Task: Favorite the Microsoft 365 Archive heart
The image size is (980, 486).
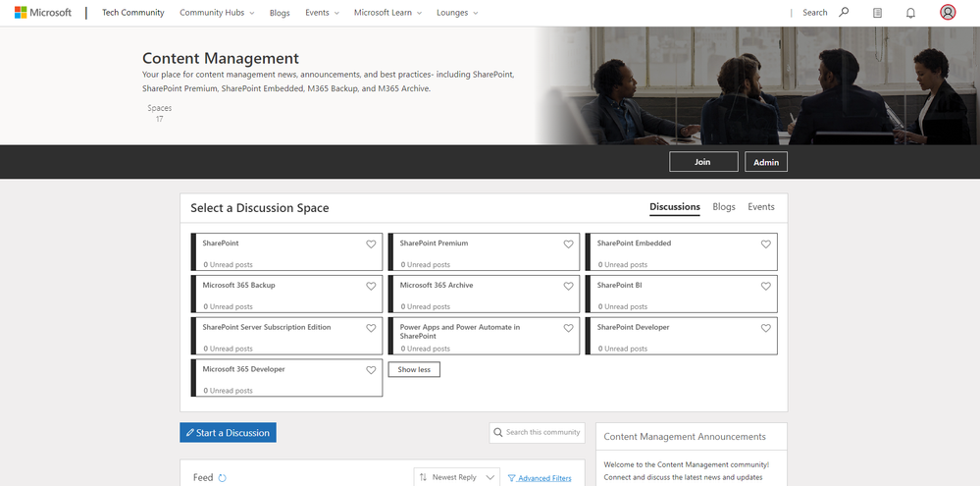Action: (568, 286)
